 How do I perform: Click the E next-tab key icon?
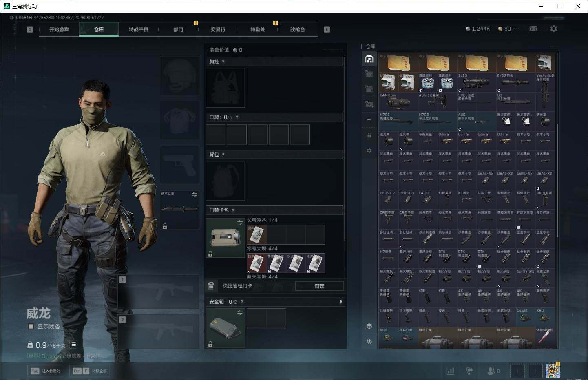[x=327, y=29]
